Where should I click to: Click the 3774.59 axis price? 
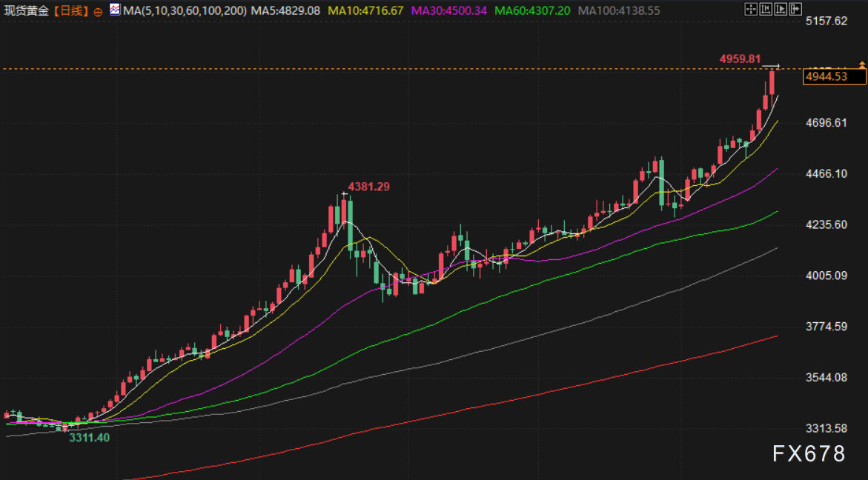click(827, 326)
